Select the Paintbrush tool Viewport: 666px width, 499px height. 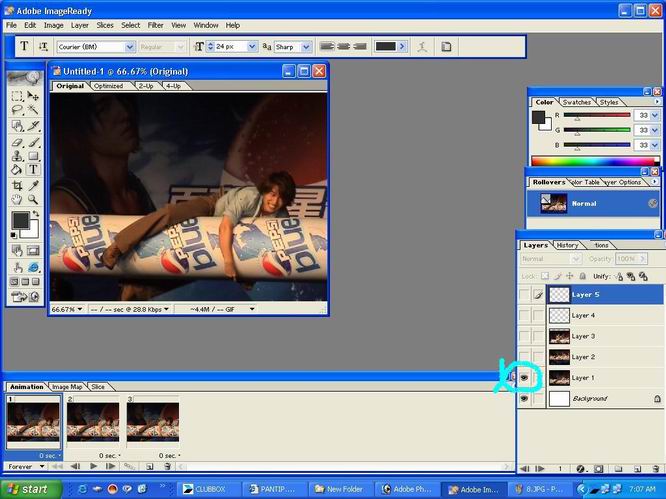click(33, 142)
